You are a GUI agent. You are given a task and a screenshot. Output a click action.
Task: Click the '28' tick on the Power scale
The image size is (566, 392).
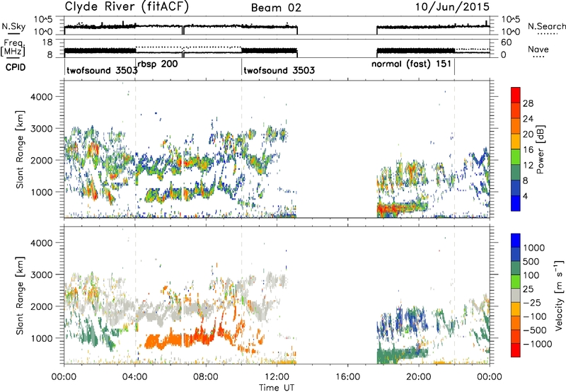pos(528,103)
